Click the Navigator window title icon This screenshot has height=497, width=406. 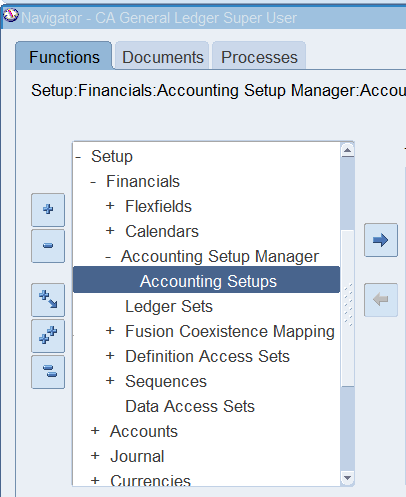tap(10, 16)
